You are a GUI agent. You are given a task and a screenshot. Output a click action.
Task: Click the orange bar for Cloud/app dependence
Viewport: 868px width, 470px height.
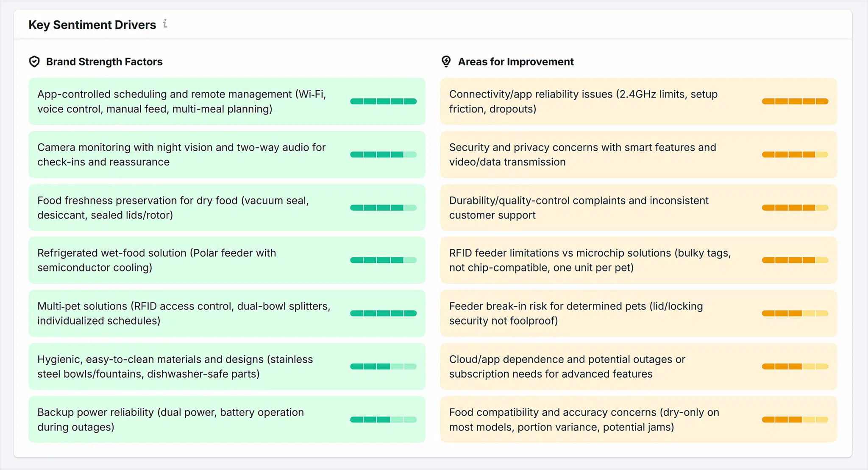tap(795, 366)
